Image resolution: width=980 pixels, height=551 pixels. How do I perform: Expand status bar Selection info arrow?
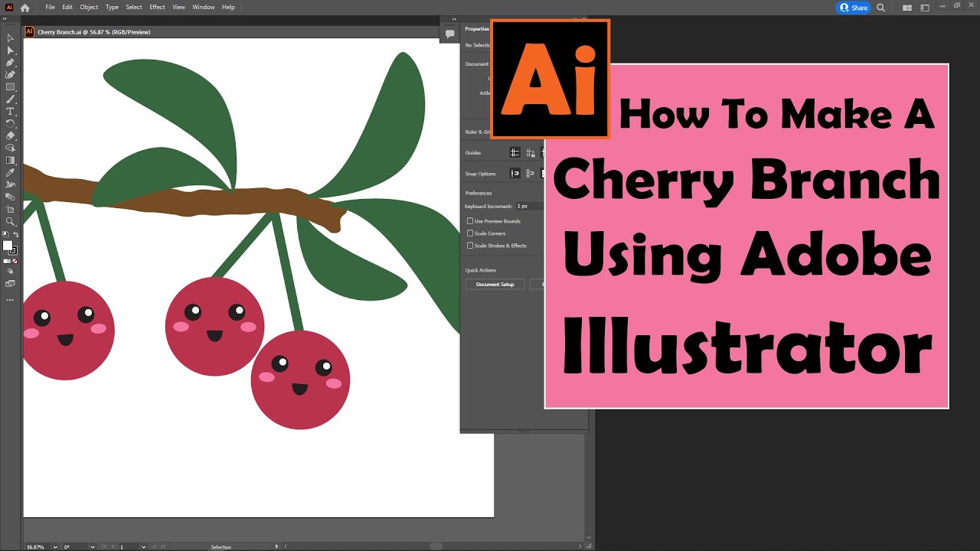[276, 547]
